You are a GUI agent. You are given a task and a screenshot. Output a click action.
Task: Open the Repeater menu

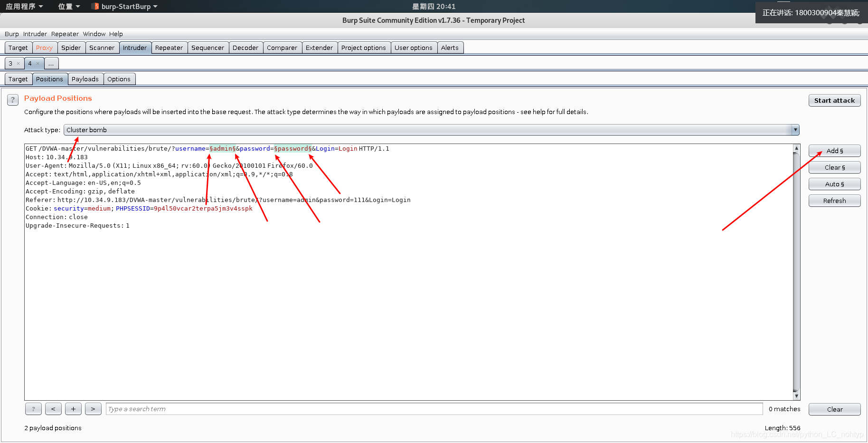(65, 34)
